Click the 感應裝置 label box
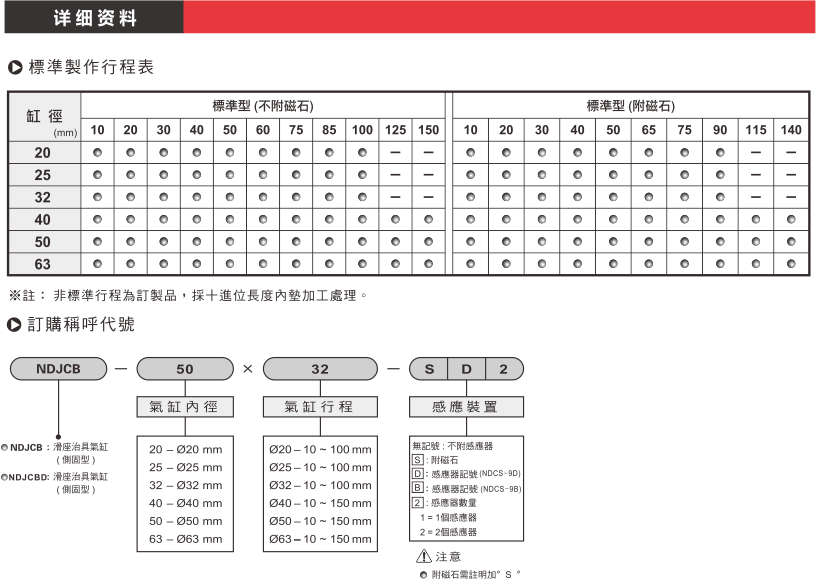The height and width of the screenshot is (579, 816). coord(467,407)
